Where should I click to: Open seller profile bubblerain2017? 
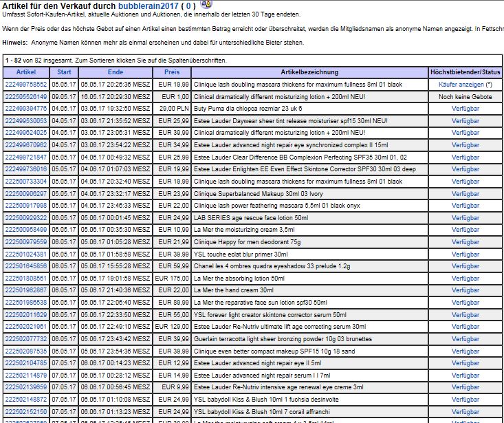pyautogui.click(x=149, y=6)
